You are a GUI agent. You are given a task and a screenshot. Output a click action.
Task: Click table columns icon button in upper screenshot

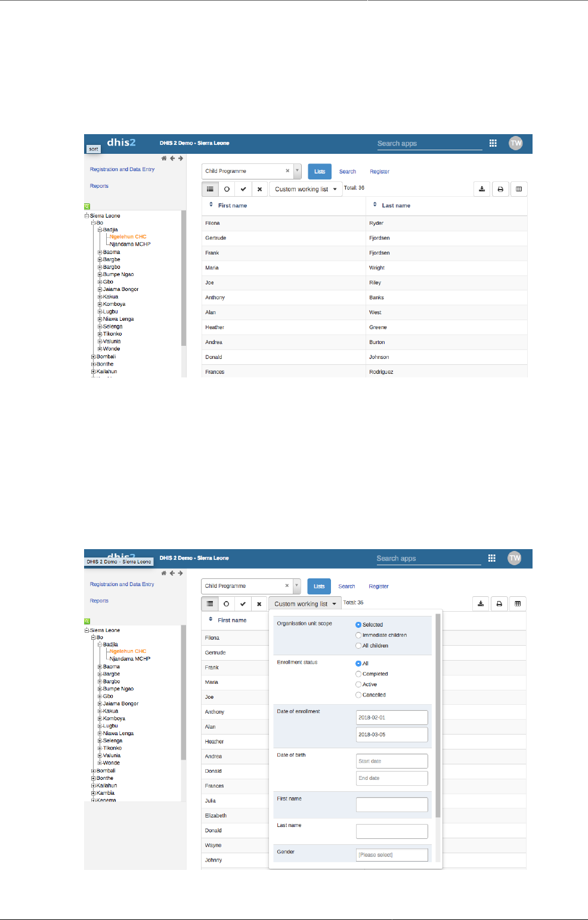pyautogui.click(x=519, y=189)
